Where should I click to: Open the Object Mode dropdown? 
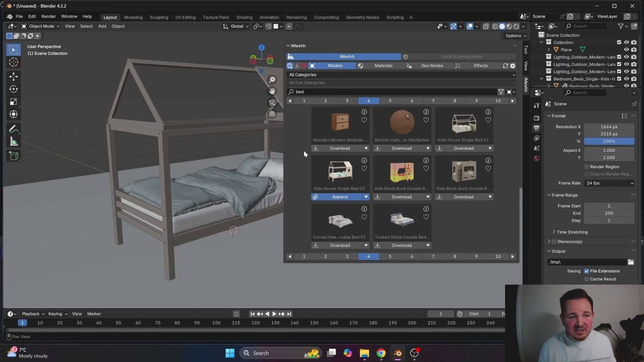click(40, 26)
